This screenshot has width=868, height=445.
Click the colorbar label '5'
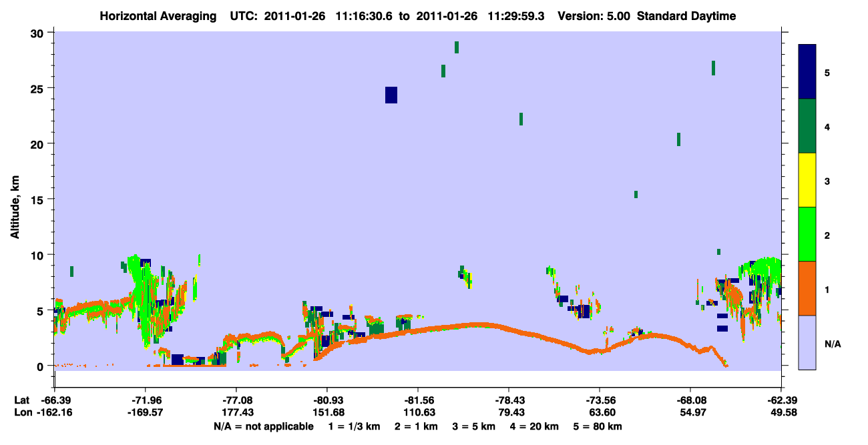tap(827, 73)
